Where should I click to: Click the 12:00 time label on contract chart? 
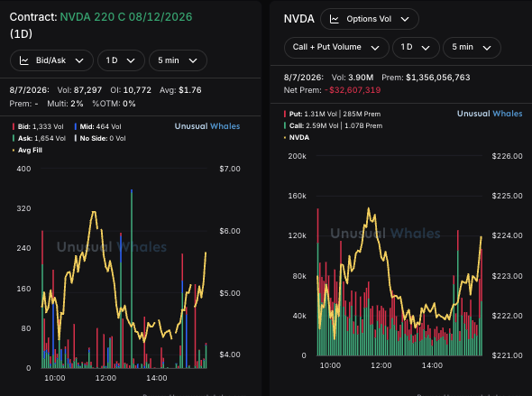pyautogui.click(x=105, y=378)
